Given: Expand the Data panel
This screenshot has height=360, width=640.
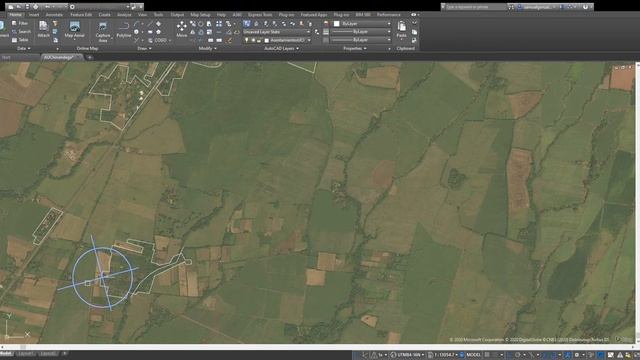Looking at the screenshot, I should point(24,49).
